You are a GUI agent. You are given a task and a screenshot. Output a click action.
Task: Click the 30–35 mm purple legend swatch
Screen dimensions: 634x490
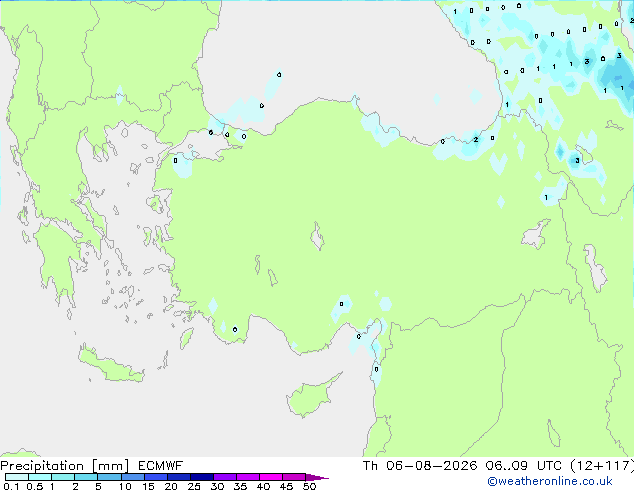225,477
